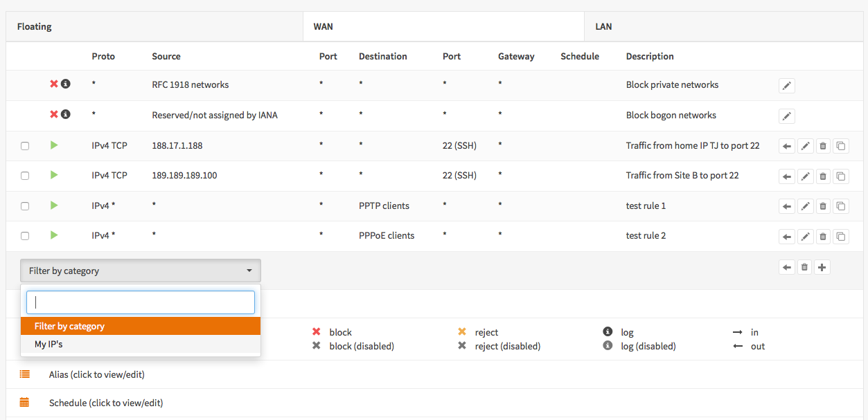Check the box for PPTP clients rule
Viewport: 868px width, 420px height.
coord(25,206)
